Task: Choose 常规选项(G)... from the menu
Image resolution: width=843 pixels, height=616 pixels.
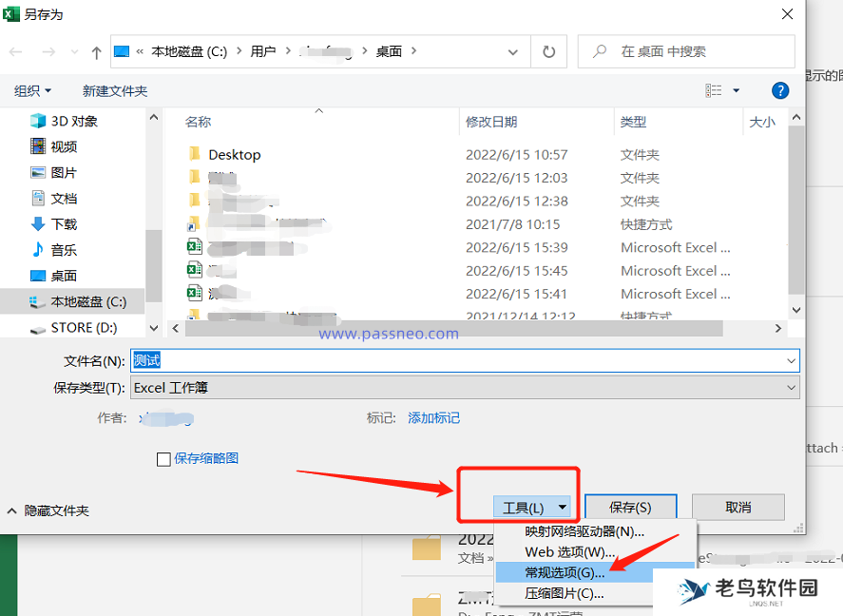Action: pos(565,572)
